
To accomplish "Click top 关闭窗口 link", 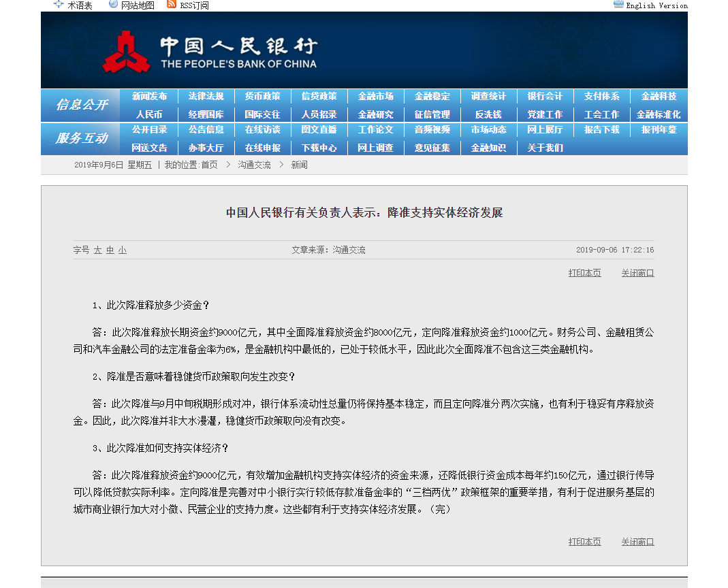I will coord(638,273).
